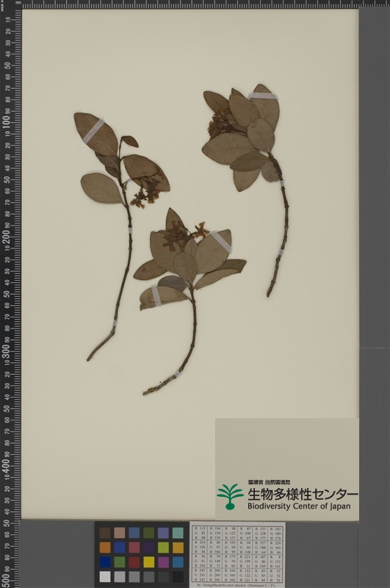Click the RGB values reference table

coord(237,553)
